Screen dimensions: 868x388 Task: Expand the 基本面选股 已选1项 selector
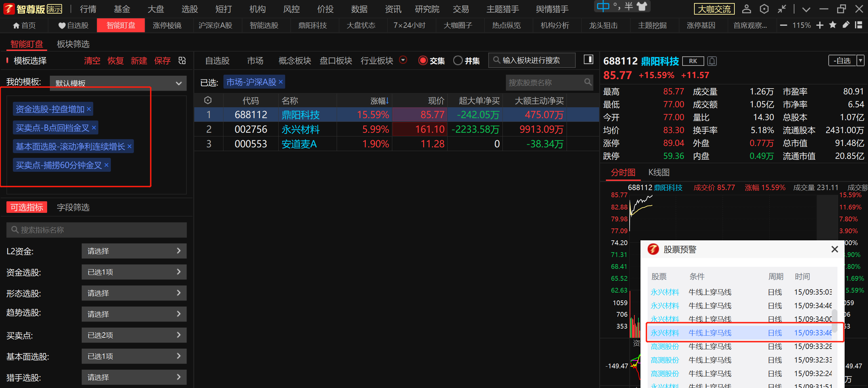point(134,356)
